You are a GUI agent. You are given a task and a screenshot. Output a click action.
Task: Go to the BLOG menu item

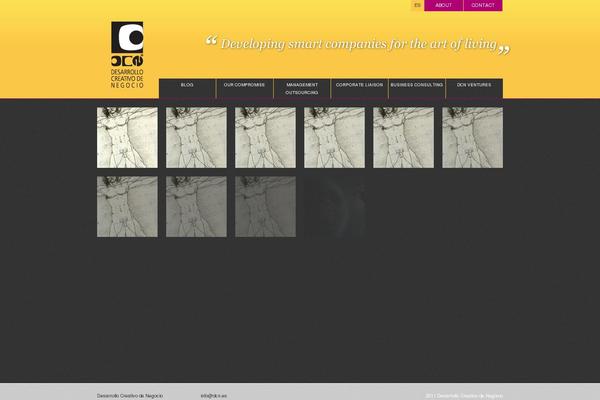tap(187, 88)
